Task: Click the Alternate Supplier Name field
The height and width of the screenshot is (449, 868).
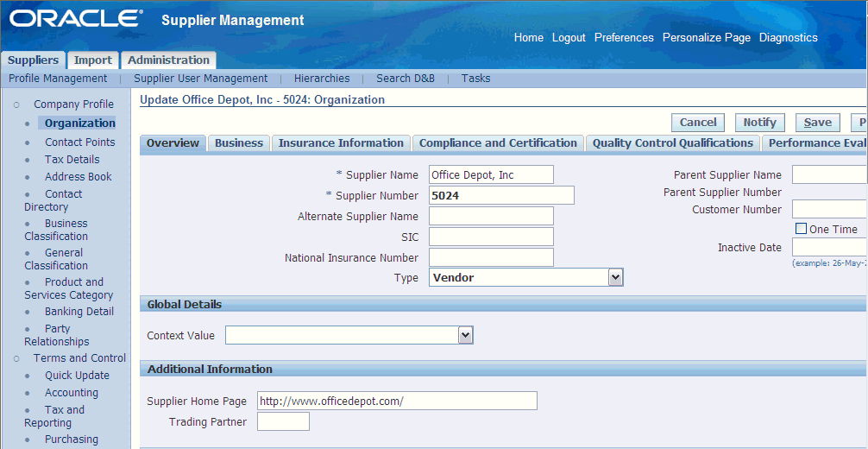Action: click(x=491, y=216)
